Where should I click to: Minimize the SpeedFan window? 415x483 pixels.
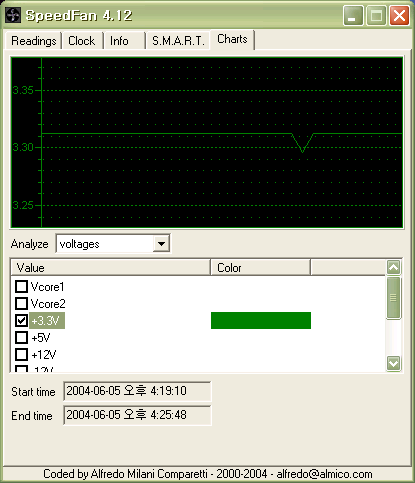pos(353,16)
